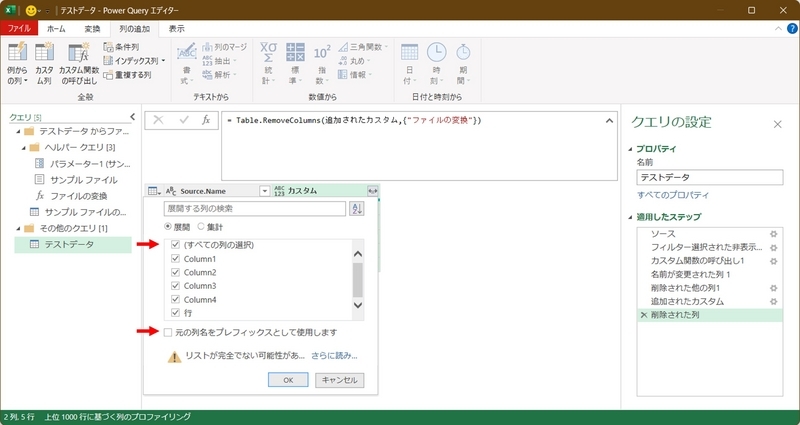The image size is (800, 425).
Task: Open the Date (日付) tool
Action: [x=409, y=64]
